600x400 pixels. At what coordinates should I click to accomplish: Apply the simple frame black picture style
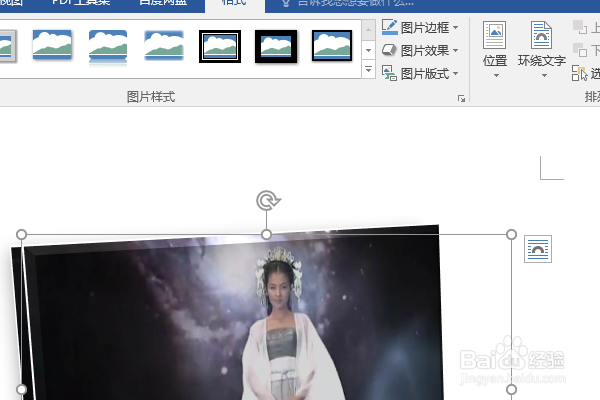(x=332, y=46)
